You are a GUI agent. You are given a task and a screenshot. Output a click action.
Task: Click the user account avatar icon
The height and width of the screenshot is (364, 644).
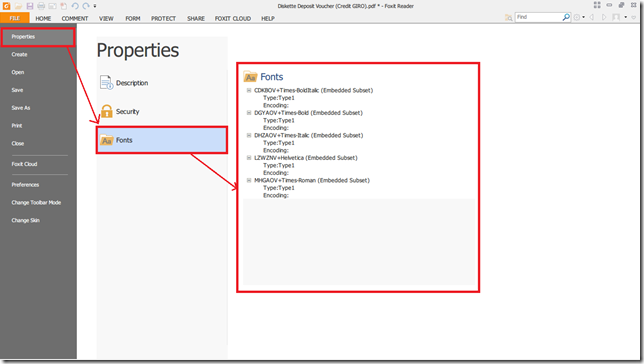pos(616,17)
